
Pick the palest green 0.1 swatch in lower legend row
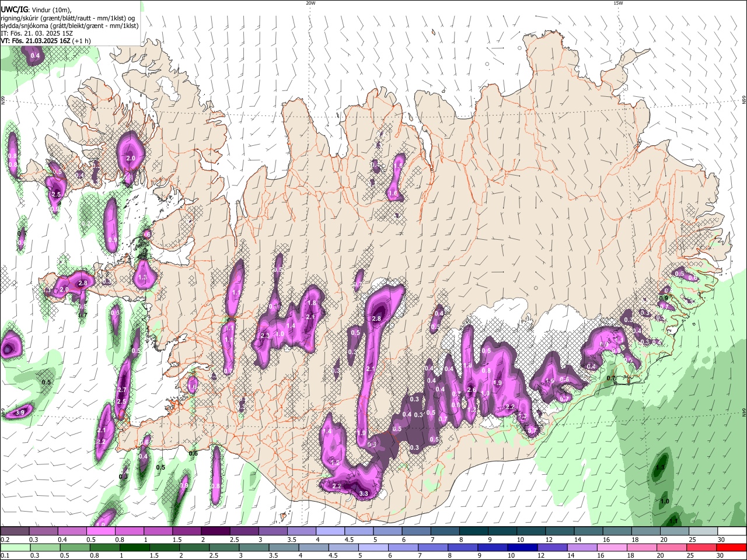(15, 548)
